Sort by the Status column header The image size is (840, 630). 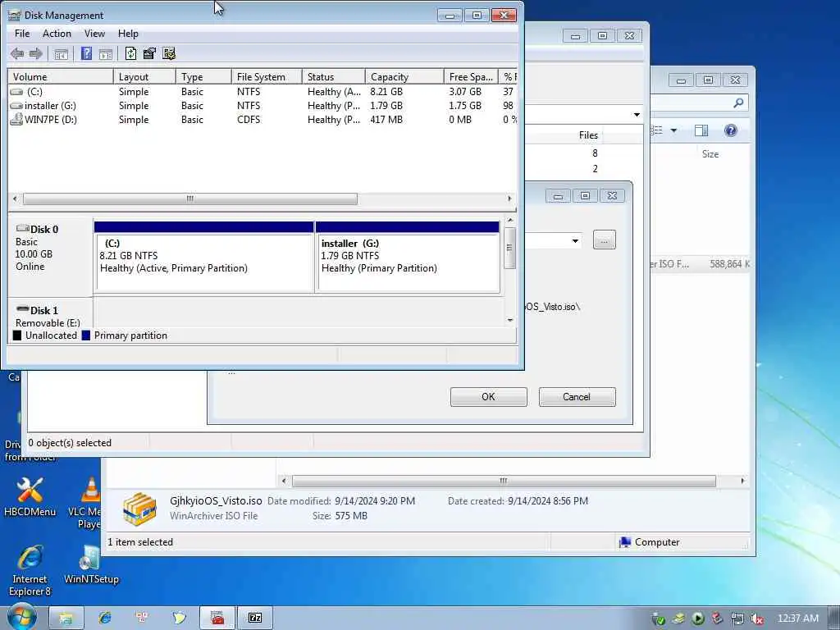pos(333,77)
